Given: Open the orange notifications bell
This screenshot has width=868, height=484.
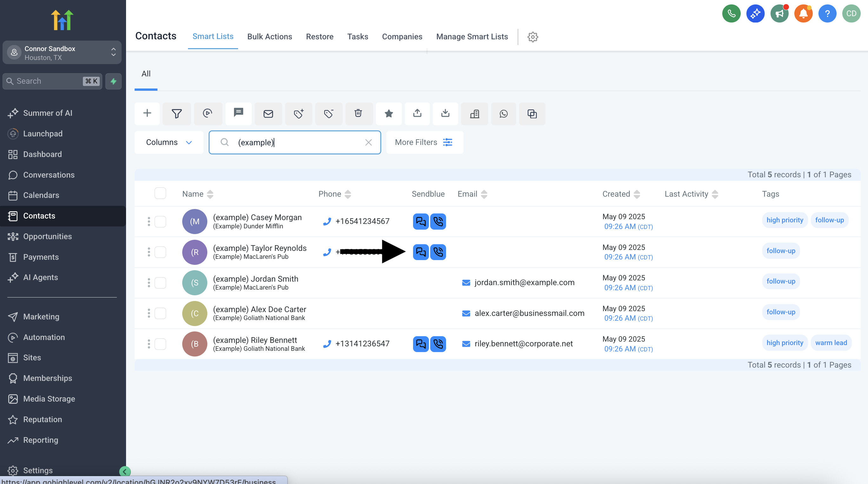Looking at the screenshot, I should pos(803,13).
